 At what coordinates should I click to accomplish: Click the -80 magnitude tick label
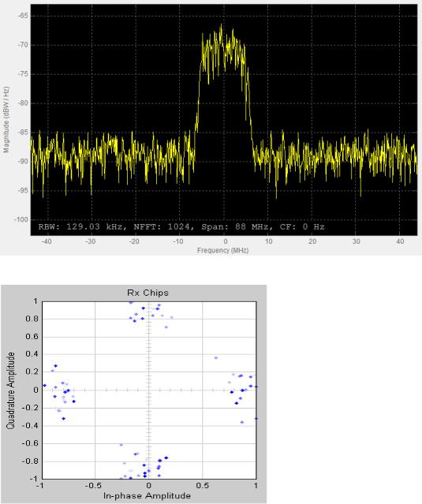pos(22,103)
